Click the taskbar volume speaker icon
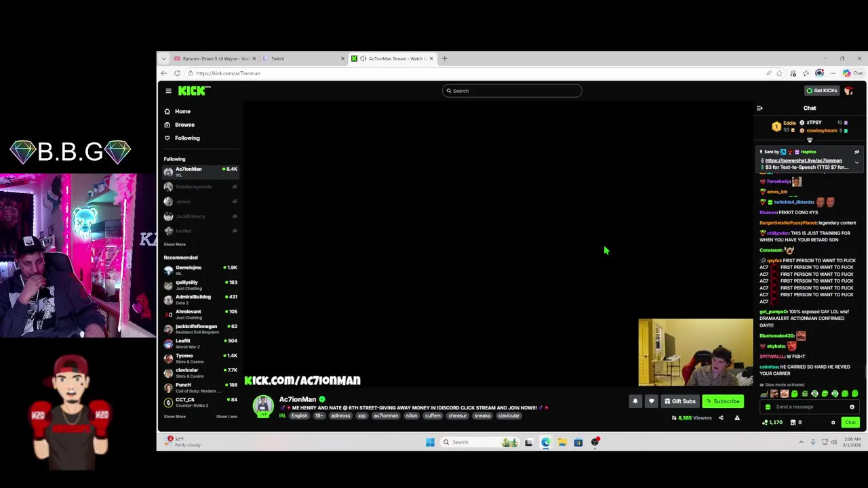 834,443
